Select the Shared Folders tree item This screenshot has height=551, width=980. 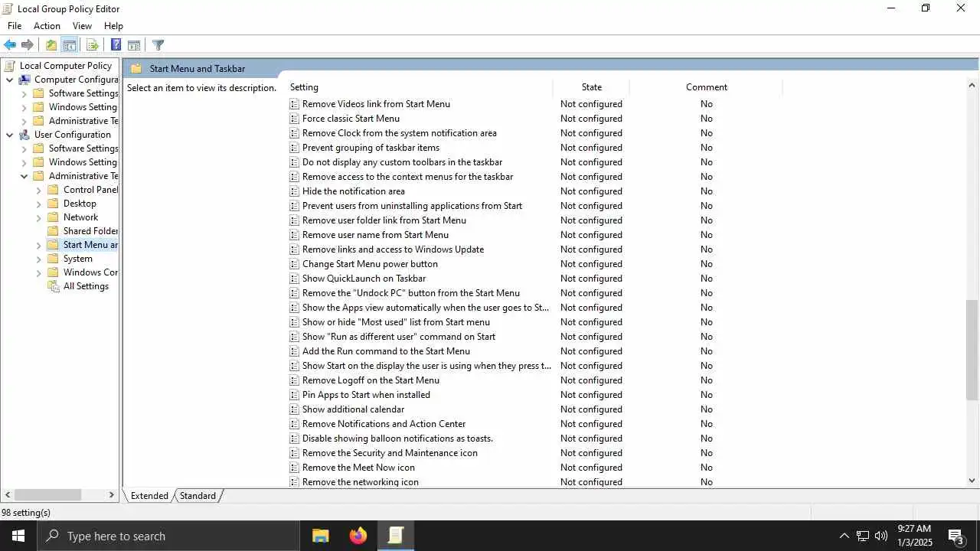tap(90, 231)
